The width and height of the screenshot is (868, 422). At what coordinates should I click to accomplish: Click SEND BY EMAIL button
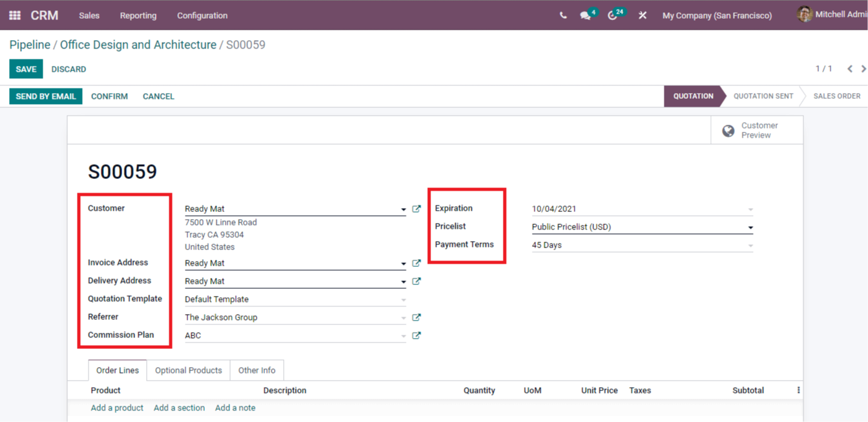(46, 96)
